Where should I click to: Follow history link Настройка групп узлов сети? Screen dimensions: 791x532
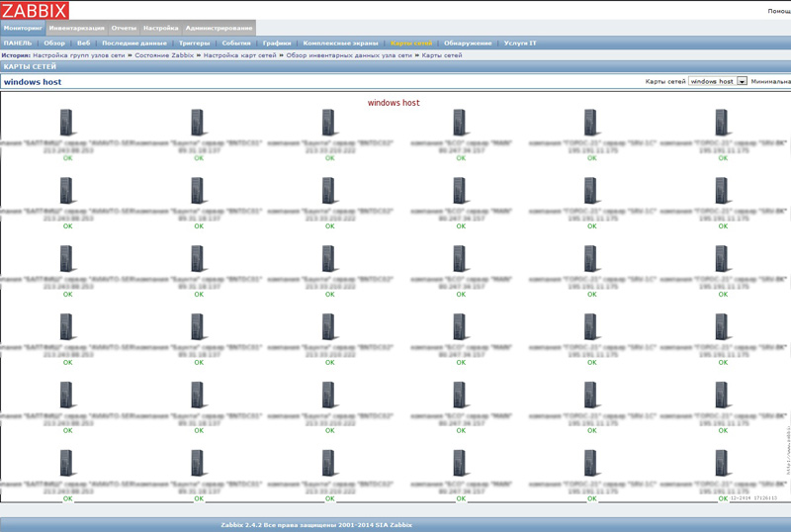point(79,55)
